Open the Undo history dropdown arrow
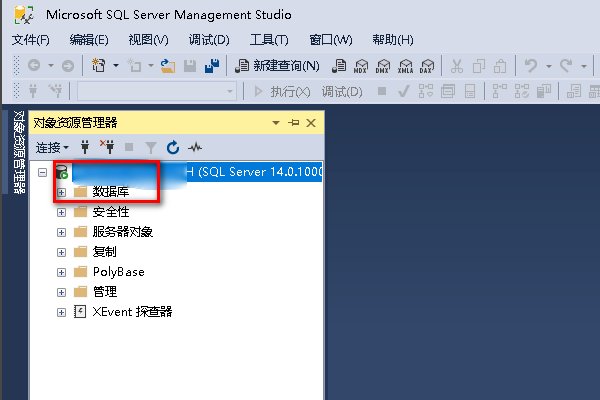The width and height of the screenshot is (600, 400). click(549, 66)
